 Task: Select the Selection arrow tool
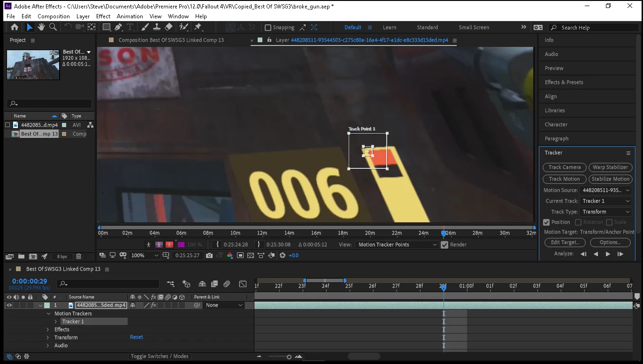(x=30, y=27)
